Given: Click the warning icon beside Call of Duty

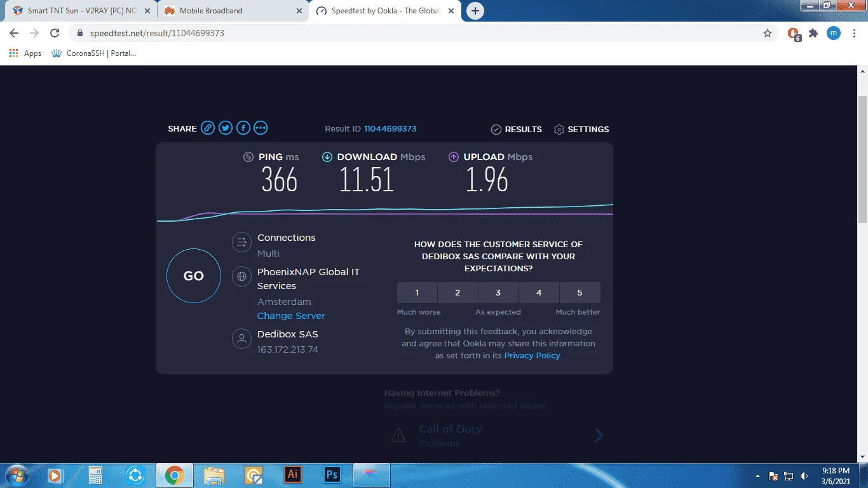Looking at the screenshot, I should coord(398,435).
